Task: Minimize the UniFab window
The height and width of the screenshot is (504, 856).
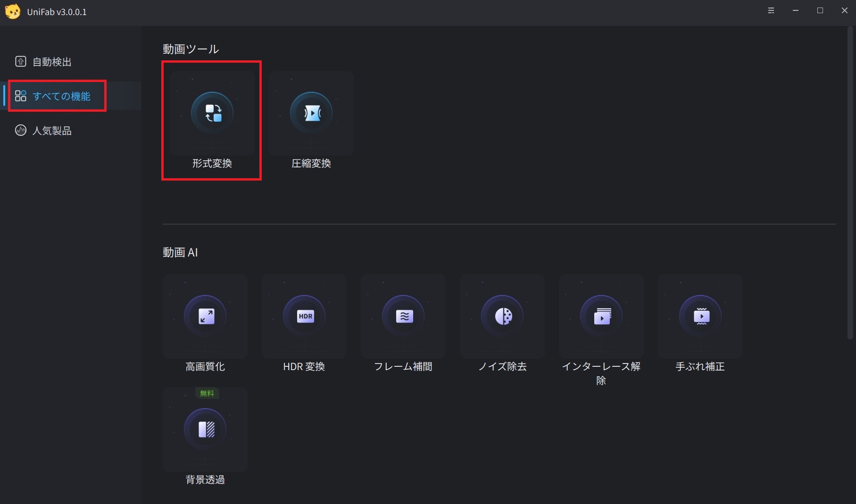Action: tap(796, 10)
